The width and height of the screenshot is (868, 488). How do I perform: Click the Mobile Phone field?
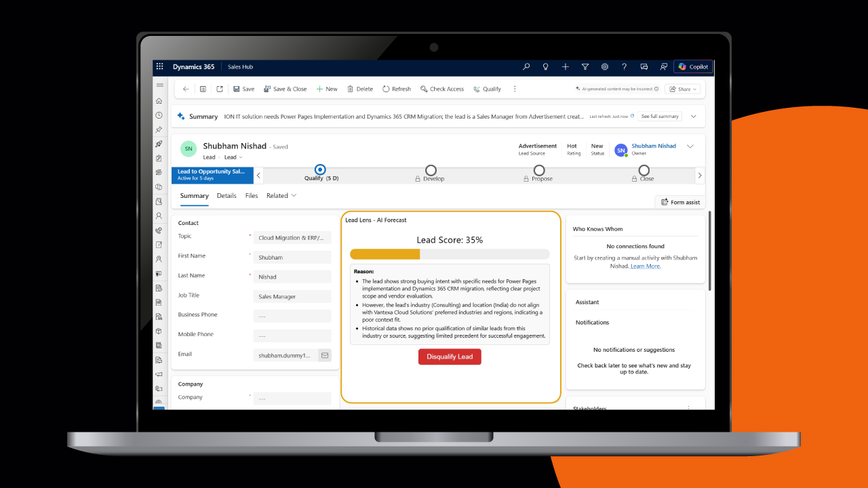(x=292, y=335)
